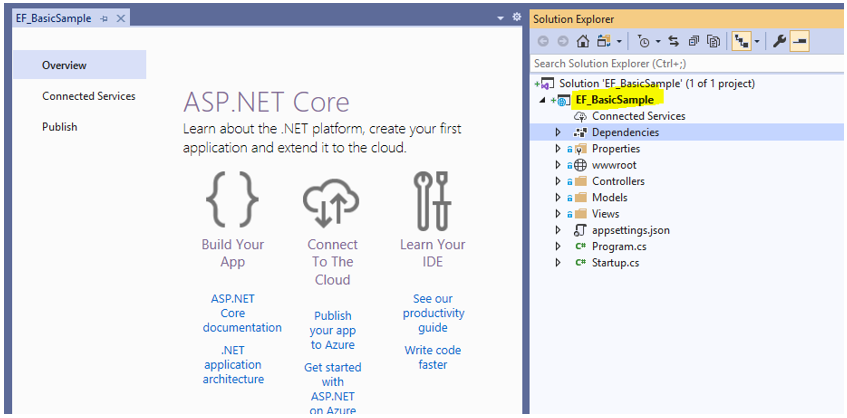847x418 pixels.
Task: Toggle Show All Files icon
Action: 714,42
